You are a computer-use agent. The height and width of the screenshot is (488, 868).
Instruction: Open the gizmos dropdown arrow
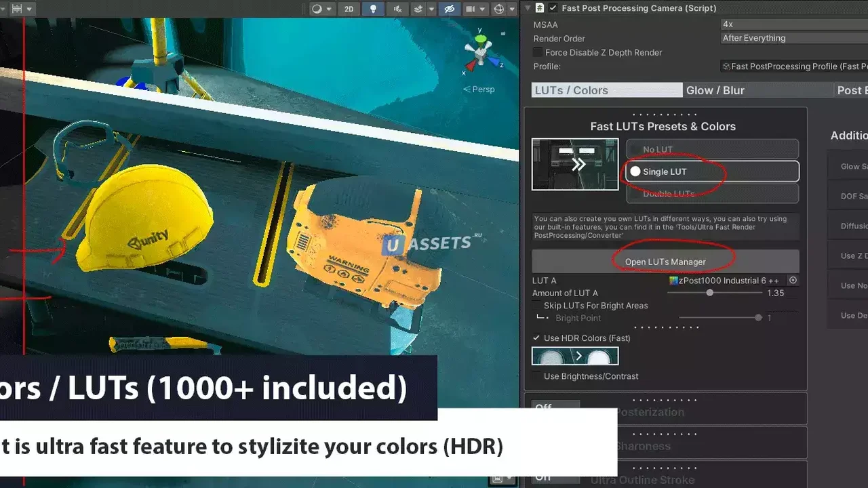point(511,9)
